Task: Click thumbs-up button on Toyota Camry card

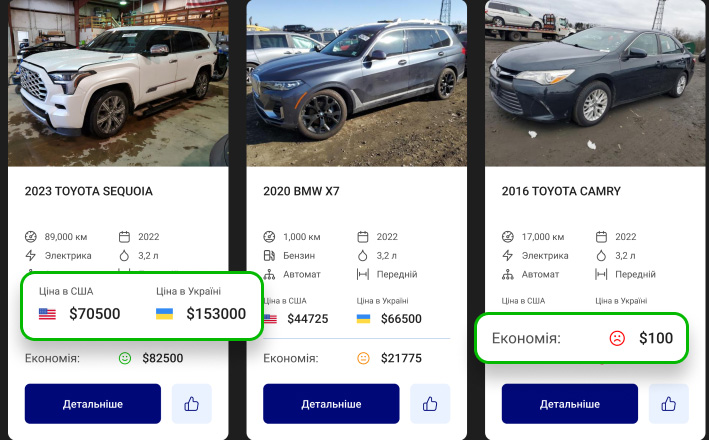Action: point(668,404)
